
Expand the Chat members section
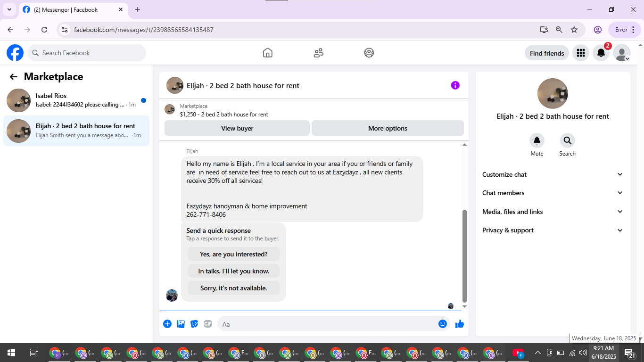tap(553, 193)
